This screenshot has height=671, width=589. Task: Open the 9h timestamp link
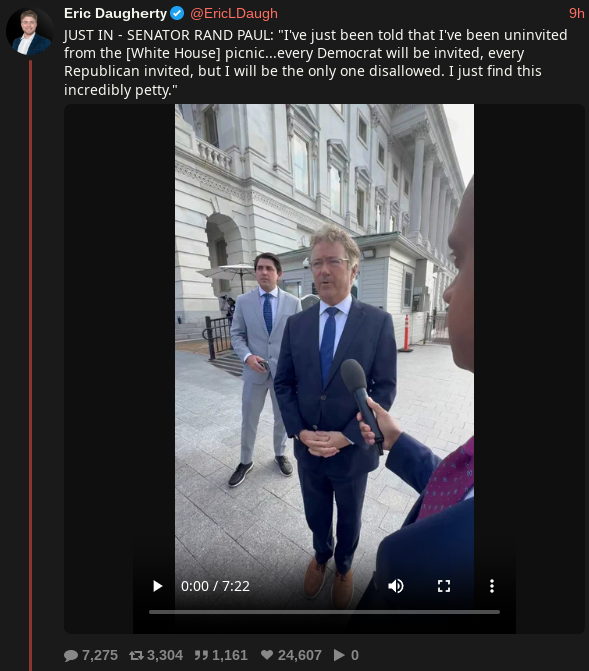[x=576, y=13]
